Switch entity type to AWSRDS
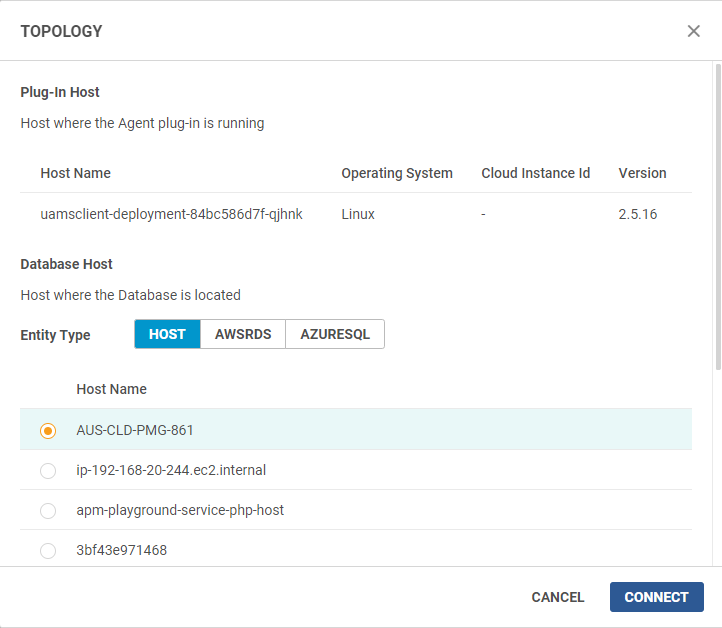The width and height of the screenshot is (722, 628). [x=243, y=334]
